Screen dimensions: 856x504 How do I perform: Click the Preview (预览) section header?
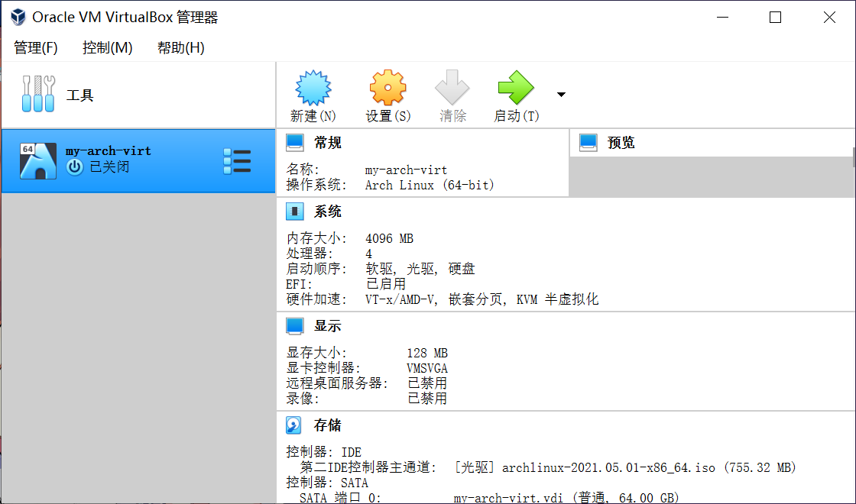point(621,143)
